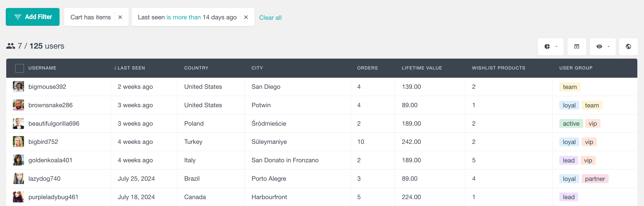Open the table layout icon button
Image resolution: width=644 pixels, height=206 pixels.
576,47
